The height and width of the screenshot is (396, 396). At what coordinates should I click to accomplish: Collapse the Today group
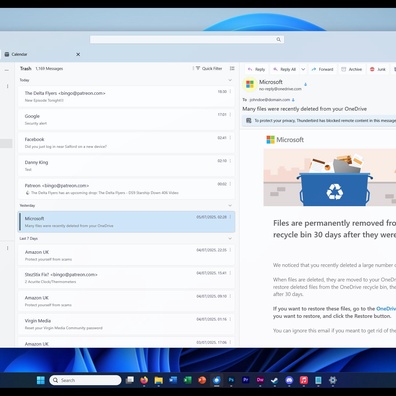click(230, 80)
